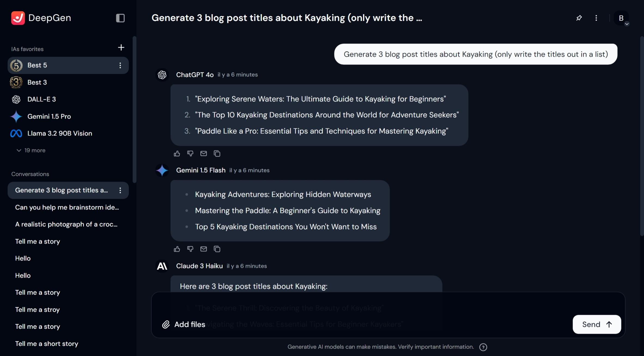Thumbs down the ChatGPT 4o response

[190, 154]
